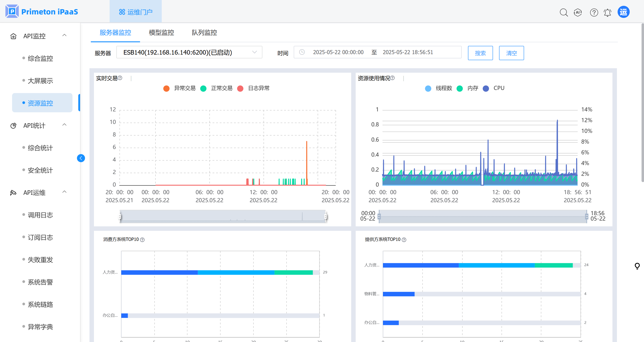
Task: Click the search magnifier icon in header
Action: [x=563, y=12]
